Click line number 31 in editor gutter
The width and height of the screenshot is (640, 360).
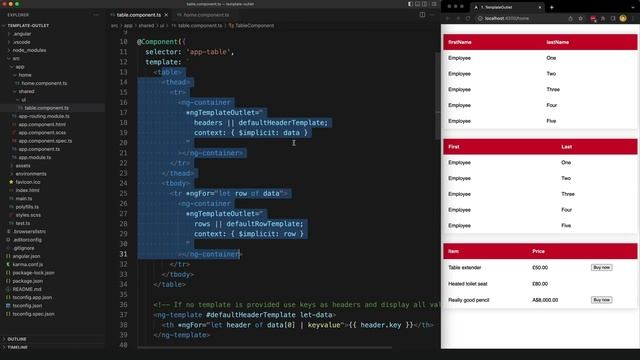(123, 254)
